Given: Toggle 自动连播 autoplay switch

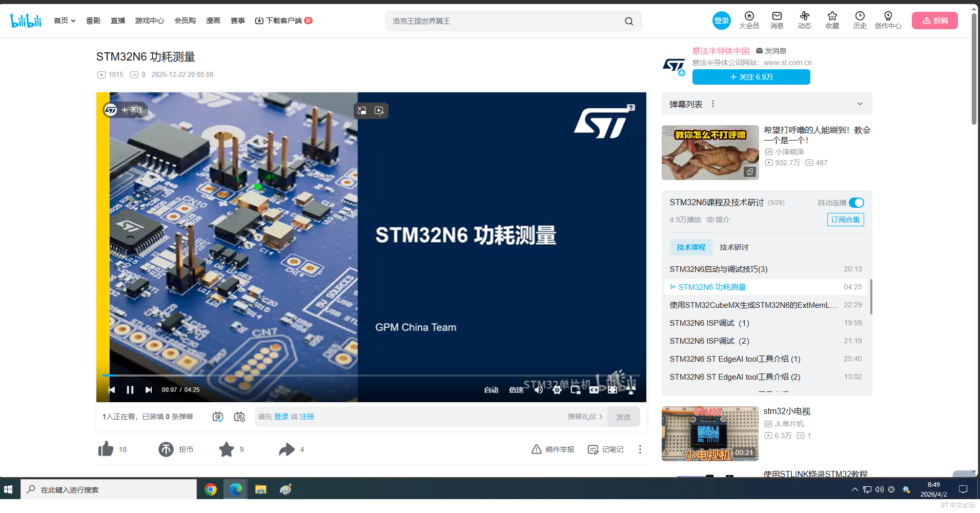Looking at the screenshot, I should click(855, 203).
